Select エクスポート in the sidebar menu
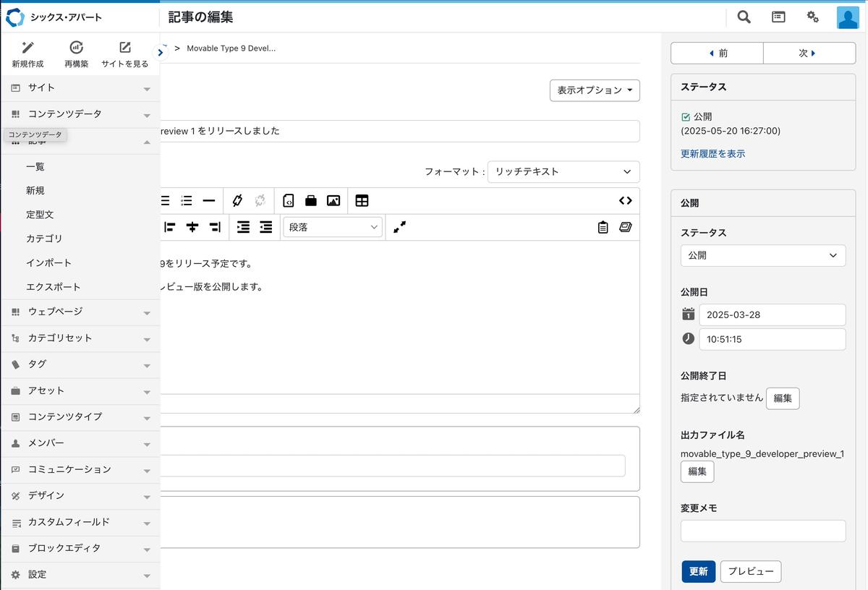Viewport: 868px width, 590px height. coord(54,287)
